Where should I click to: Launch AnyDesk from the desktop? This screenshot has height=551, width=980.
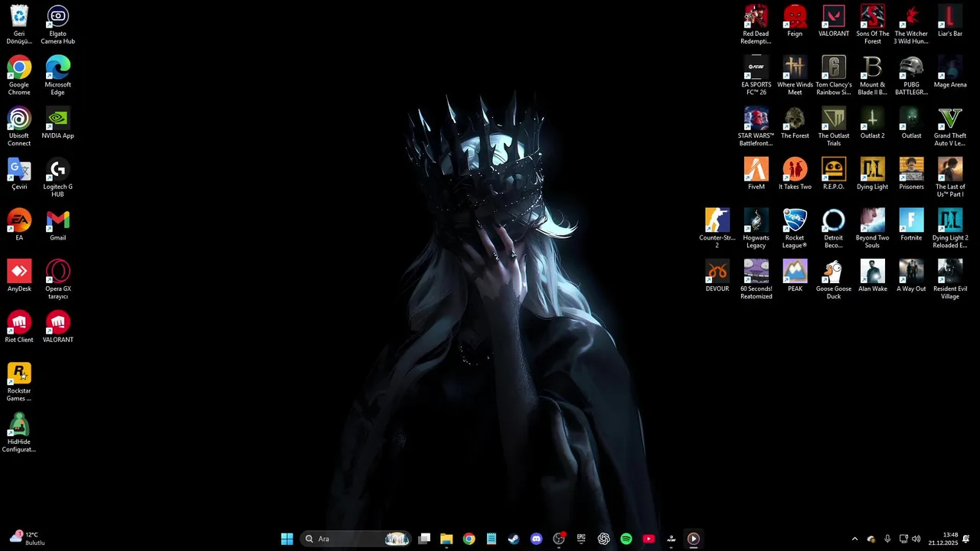point(19,276)
